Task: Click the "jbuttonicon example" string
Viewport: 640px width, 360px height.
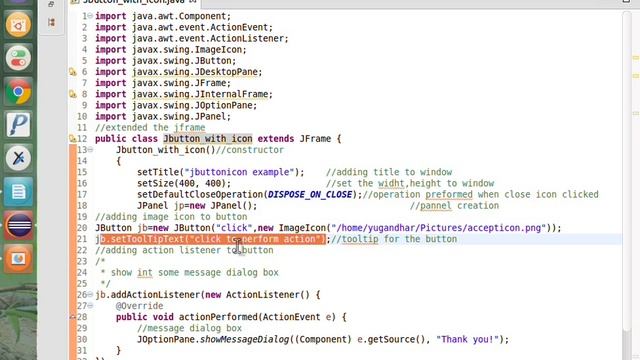Action: (x=239, y=172)
